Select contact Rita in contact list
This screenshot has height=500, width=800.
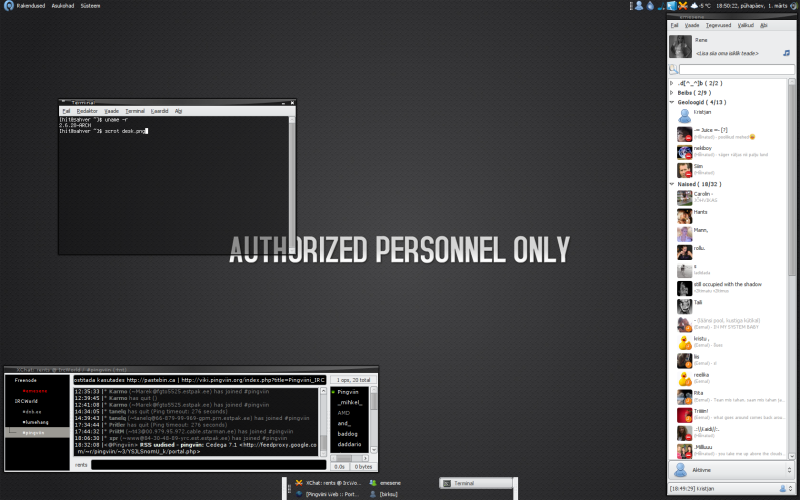coord(728,396)
